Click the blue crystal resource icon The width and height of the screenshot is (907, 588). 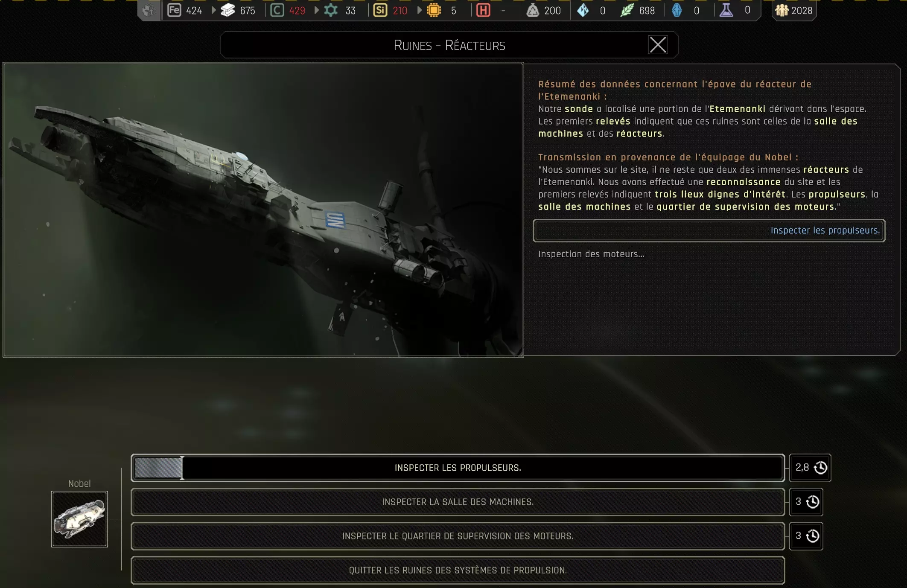[x=583, y=10]
